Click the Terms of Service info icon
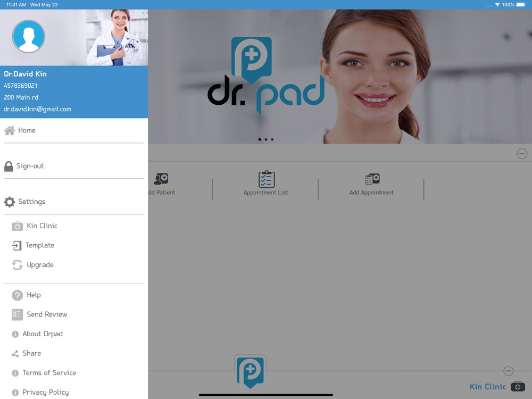532x399 pixels. pyautogui.click(x=15, y=373)
